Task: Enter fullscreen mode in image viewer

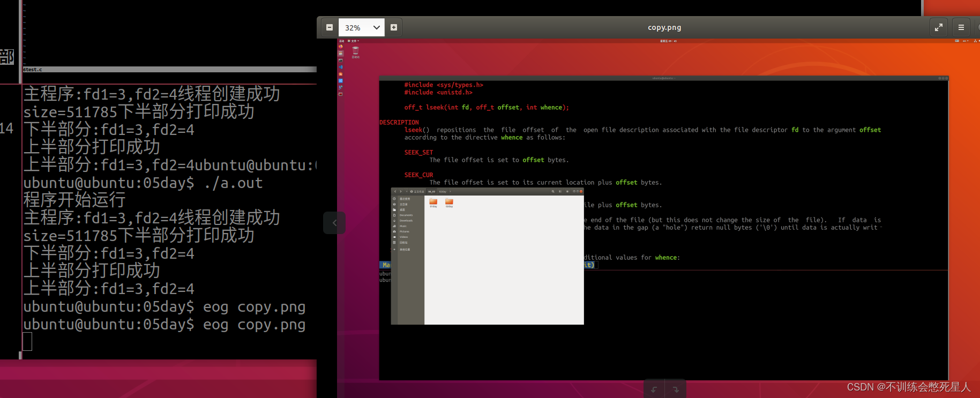Action: point(939,27)
